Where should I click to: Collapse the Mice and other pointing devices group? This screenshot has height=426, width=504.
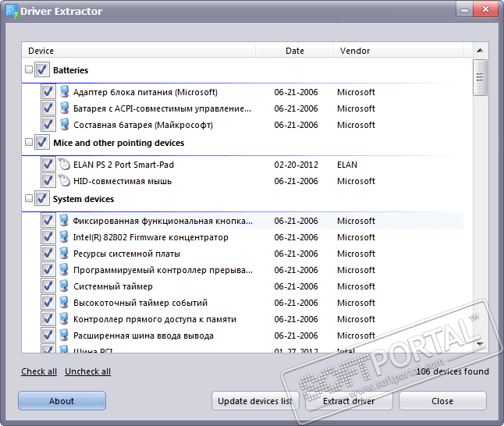(x=29, y=143)
